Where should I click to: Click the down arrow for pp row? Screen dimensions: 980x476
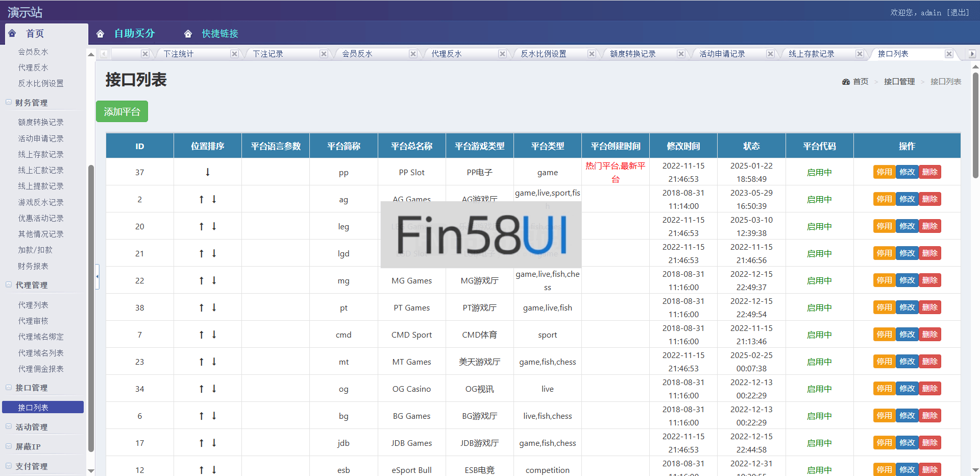click(x=208, y=172)
